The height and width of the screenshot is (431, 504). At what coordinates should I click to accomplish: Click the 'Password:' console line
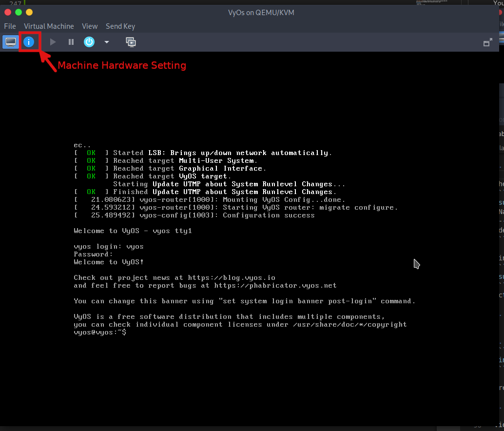click(93, 254)
